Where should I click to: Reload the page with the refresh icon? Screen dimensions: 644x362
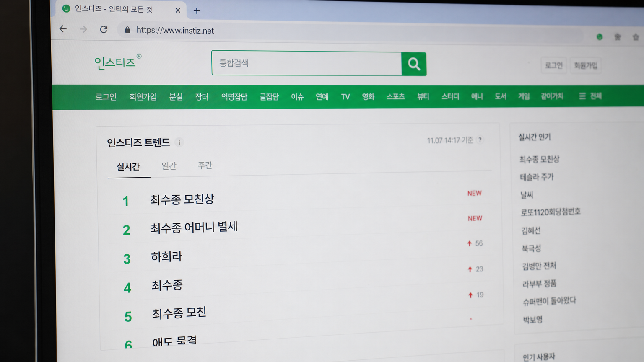pyautogui.click(x=104, y=29)
